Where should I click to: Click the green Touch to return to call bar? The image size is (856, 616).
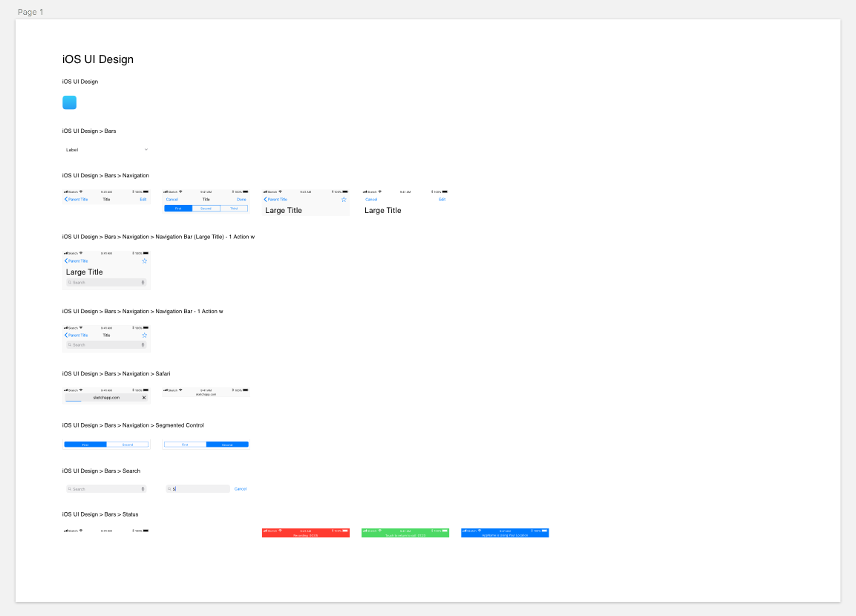point(405,533)
